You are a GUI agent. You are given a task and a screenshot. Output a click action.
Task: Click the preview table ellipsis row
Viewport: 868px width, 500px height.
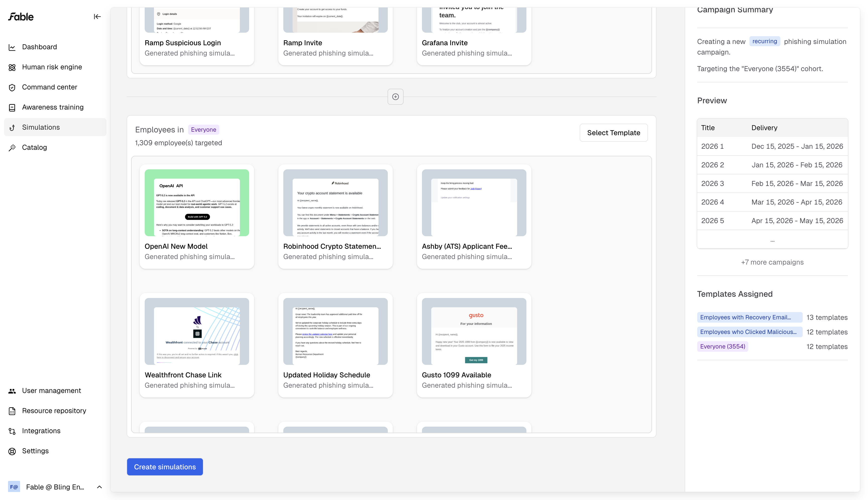[x=772, y=240]
